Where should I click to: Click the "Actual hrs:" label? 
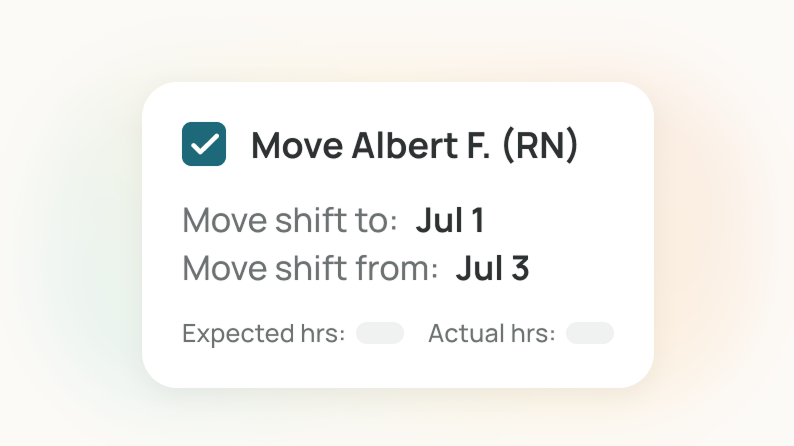coord(491,333)
